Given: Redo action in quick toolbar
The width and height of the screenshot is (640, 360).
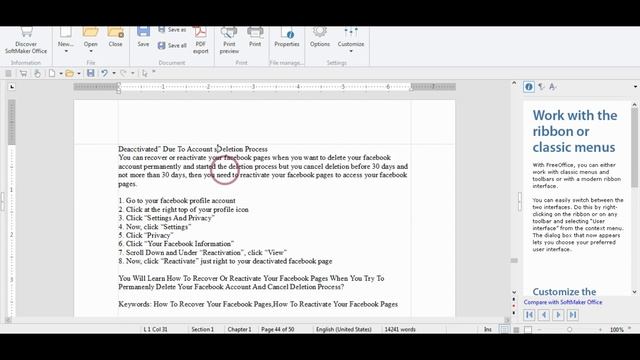Looking at the screenshot, I should pyautogui.click(x=123, y=73).
